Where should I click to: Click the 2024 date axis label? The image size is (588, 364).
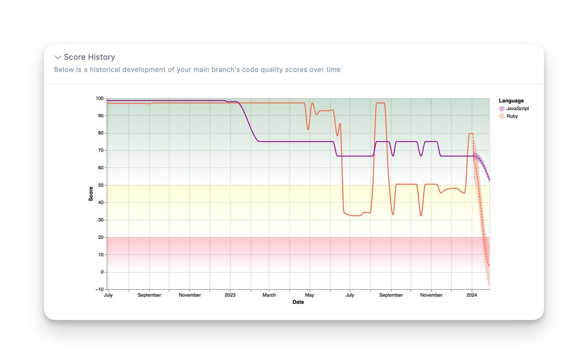[472, 295]
